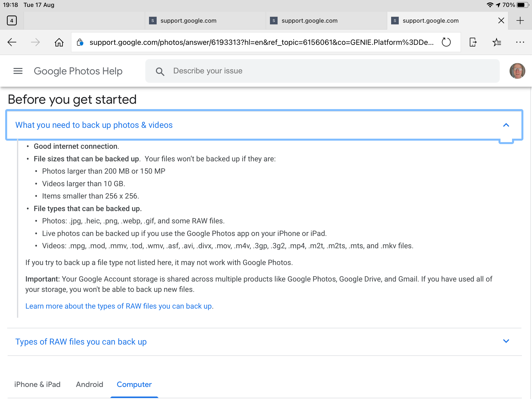Open the account profile picture
Image resolution: width=532 pixels, height=399 pixels.
[x=517, y=71]
